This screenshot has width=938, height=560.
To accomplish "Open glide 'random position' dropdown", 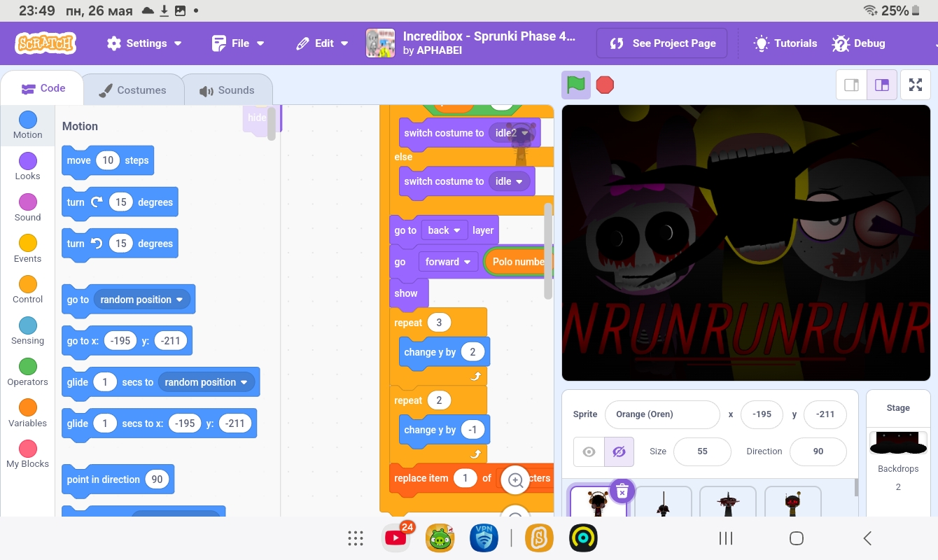I will point(206,382).
